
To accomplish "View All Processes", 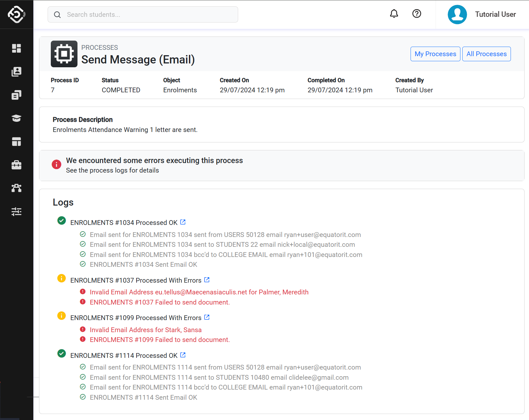I will point(486,54).
